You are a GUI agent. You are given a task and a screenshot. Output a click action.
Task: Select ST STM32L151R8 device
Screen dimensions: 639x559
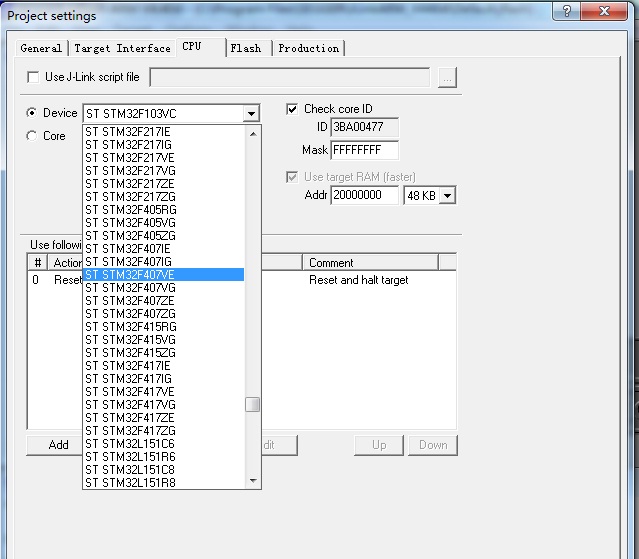[163, 483]
